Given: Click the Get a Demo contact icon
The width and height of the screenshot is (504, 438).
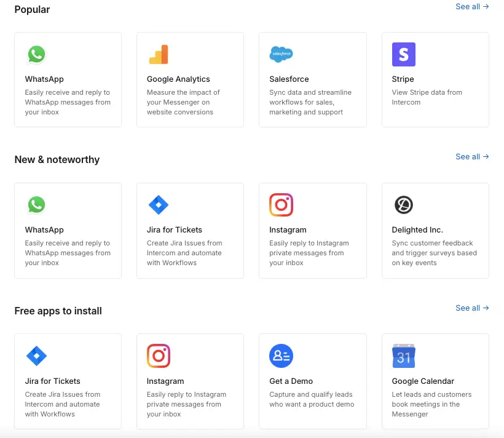Looking at the screenshot, I should pyautogui.click(x=281, y=356).
